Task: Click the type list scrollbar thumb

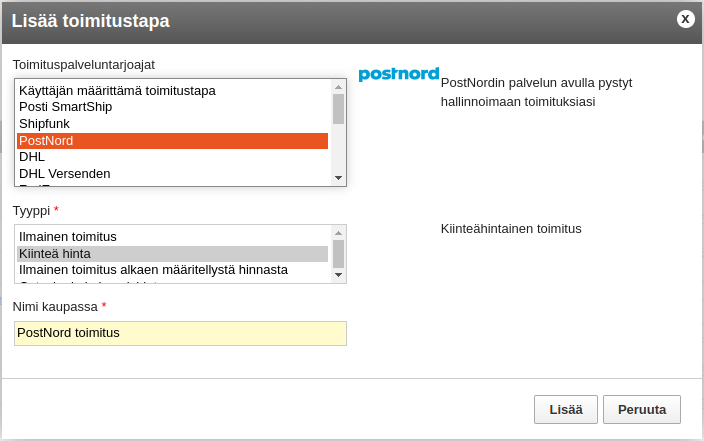Action: click(x=339, y=254)
